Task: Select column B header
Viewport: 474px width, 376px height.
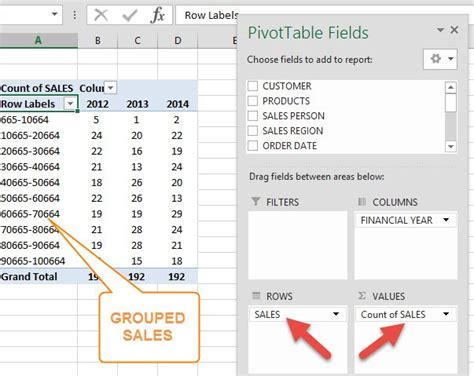Action: (98, 40)
